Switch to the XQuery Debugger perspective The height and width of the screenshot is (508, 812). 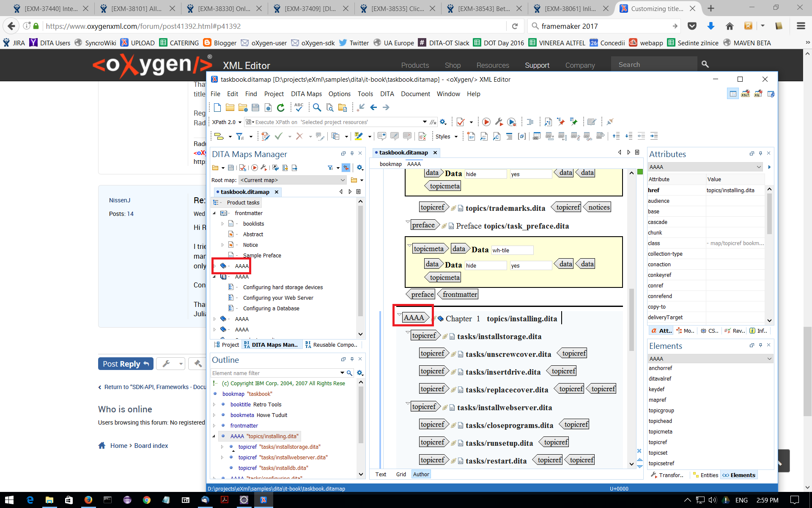758,94
